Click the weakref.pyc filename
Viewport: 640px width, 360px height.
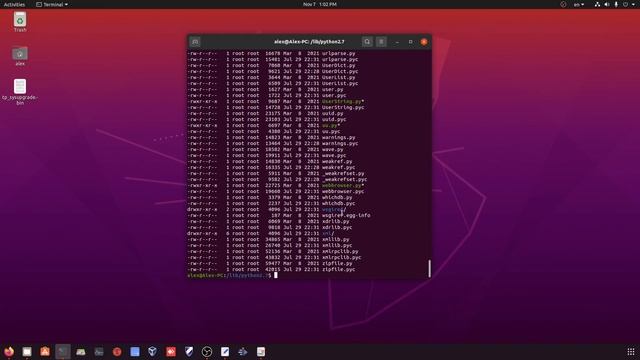[338, 167]
